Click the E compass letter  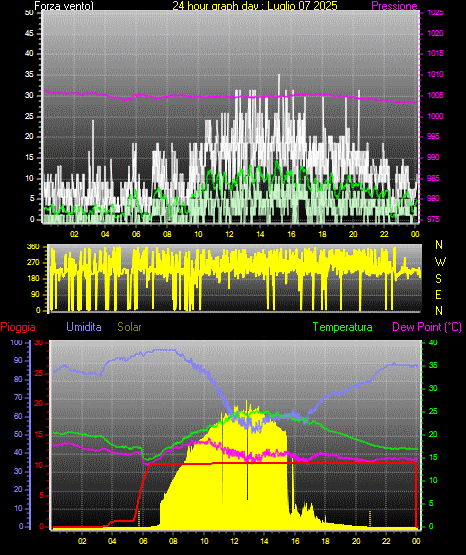click(x=438, y=294)
